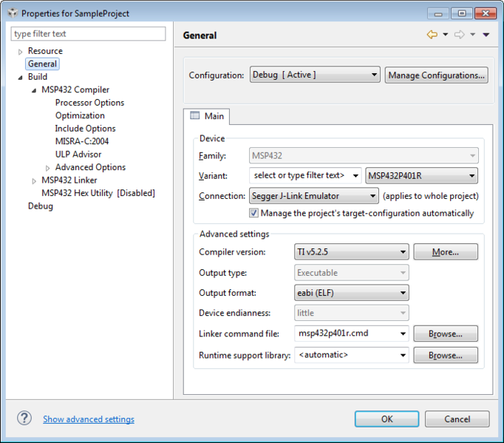Select Advanced Options label
The width and height of the screenshot is (504, 443).
(x=90, y=167)
